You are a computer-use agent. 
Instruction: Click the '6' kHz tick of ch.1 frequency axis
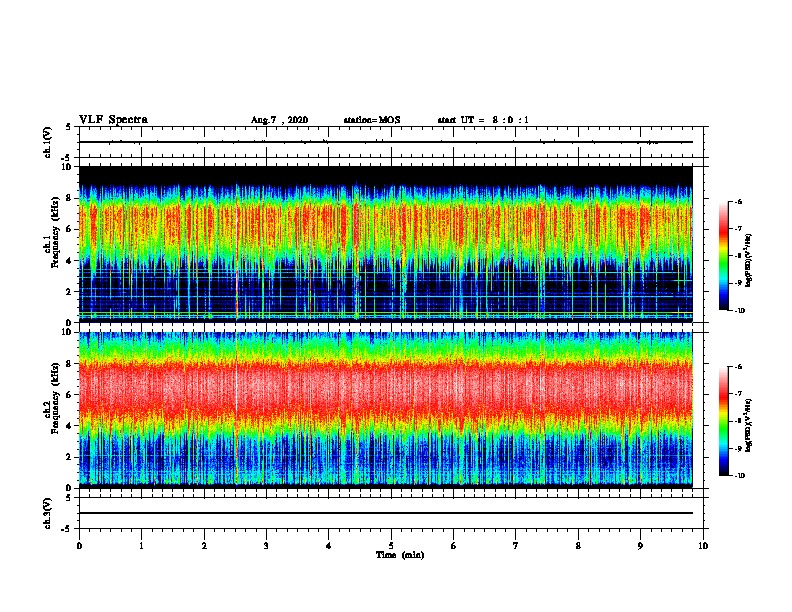pyautogui.click(x=70, y=229)
